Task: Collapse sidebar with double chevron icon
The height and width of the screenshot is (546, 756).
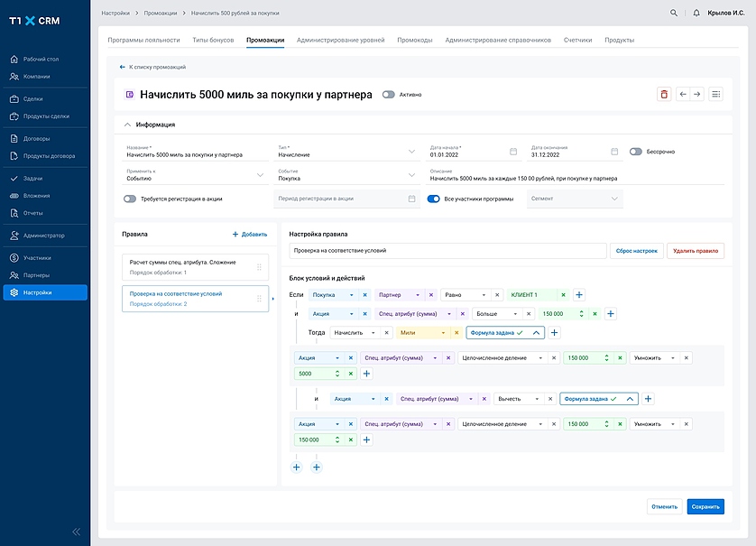Action: (76, 532)
